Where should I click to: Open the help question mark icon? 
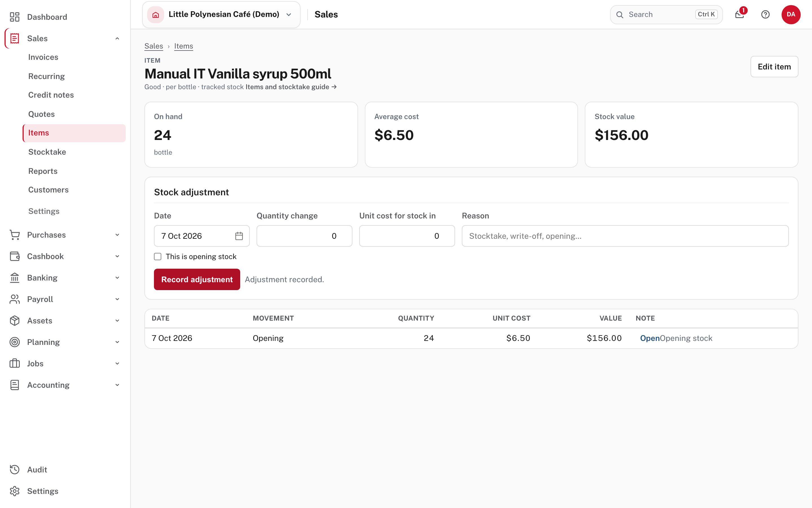coord(765,14)
